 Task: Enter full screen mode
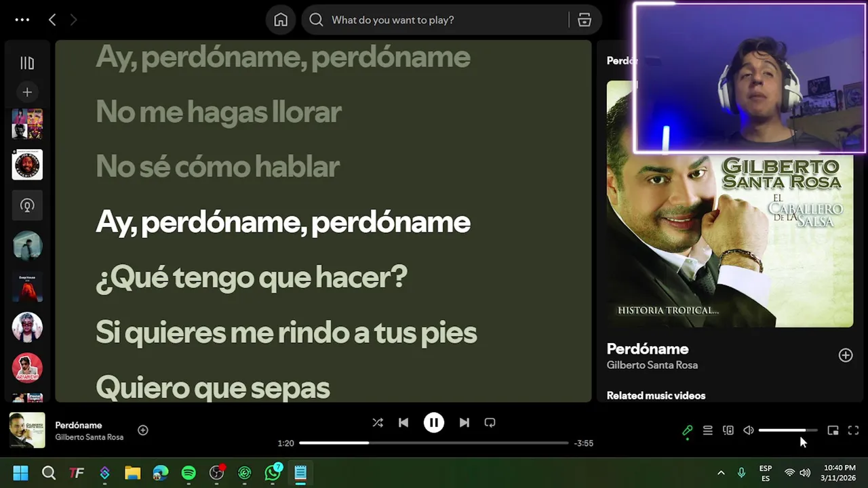click(x=854, y=430)
